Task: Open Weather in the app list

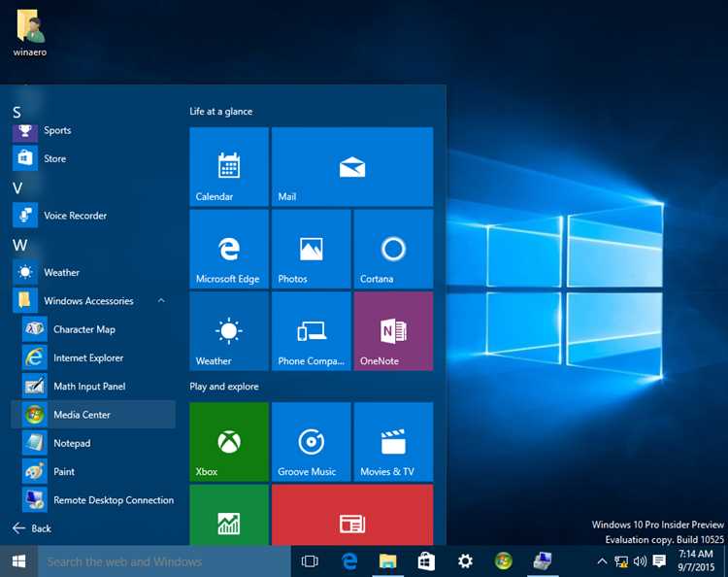Action: (93, 272)
